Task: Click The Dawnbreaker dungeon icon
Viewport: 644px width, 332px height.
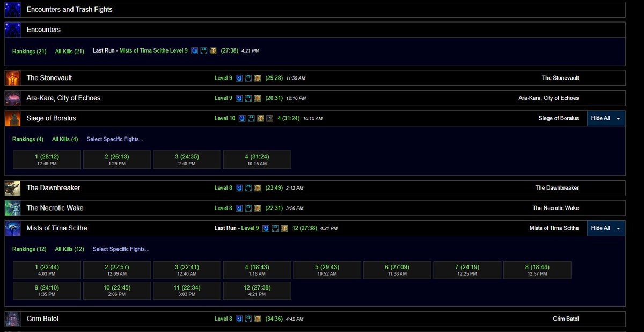Action: click(x=13, y=188)
